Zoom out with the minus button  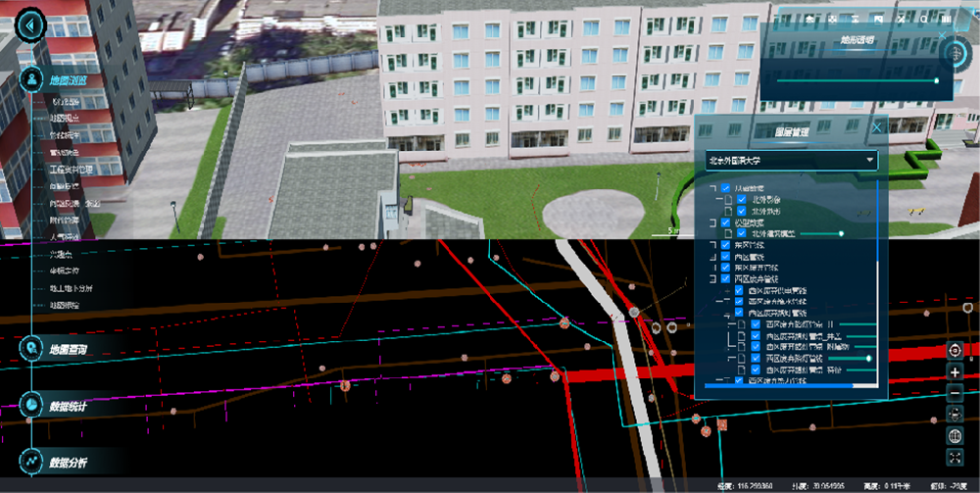pos(955,393)
